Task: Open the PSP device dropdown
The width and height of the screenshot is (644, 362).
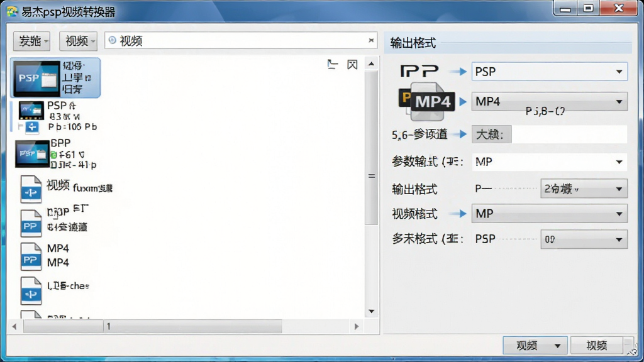Action: pos(550,72)
